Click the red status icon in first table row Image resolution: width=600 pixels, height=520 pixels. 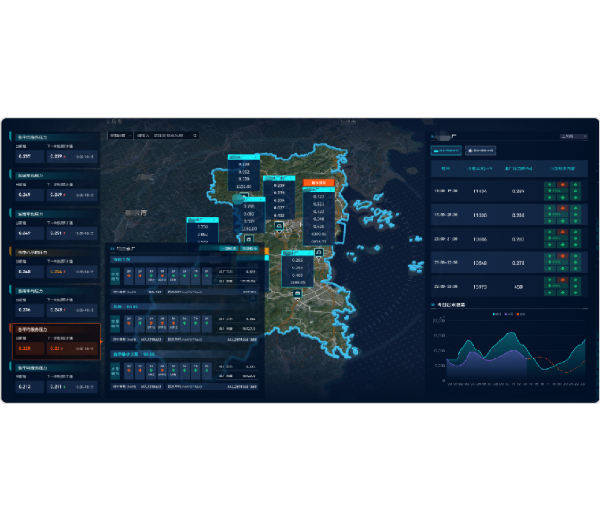(x=563, y=185)
